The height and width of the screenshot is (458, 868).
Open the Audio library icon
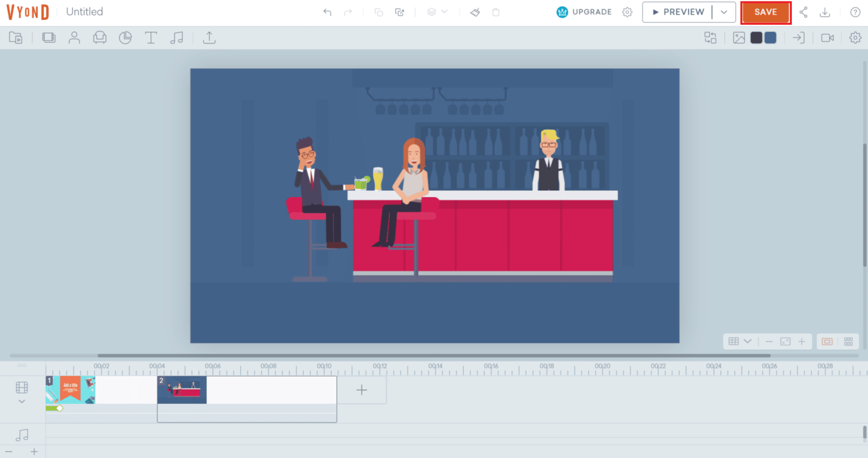tap(177, 37)
